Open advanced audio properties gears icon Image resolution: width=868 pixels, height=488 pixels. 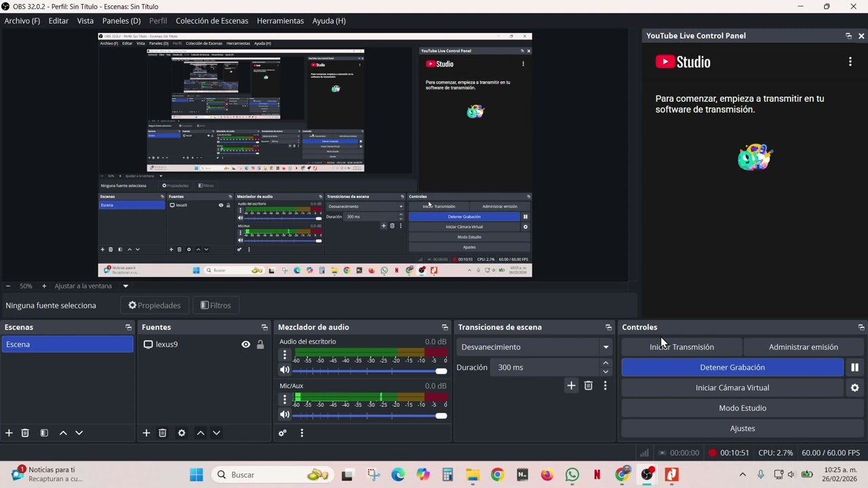(283, 433)
